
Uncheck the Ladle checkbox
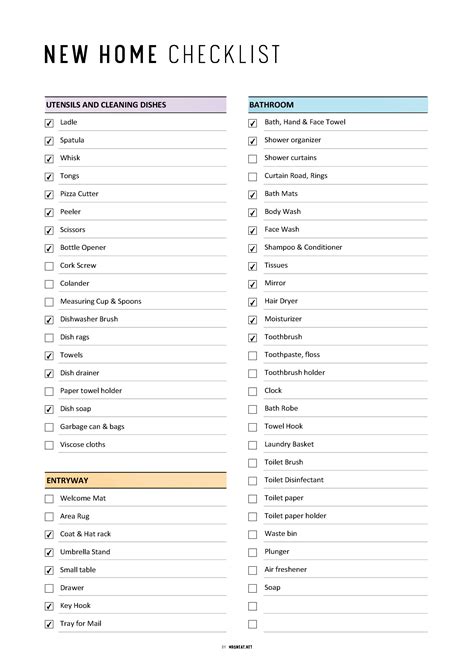click(49, 123)
